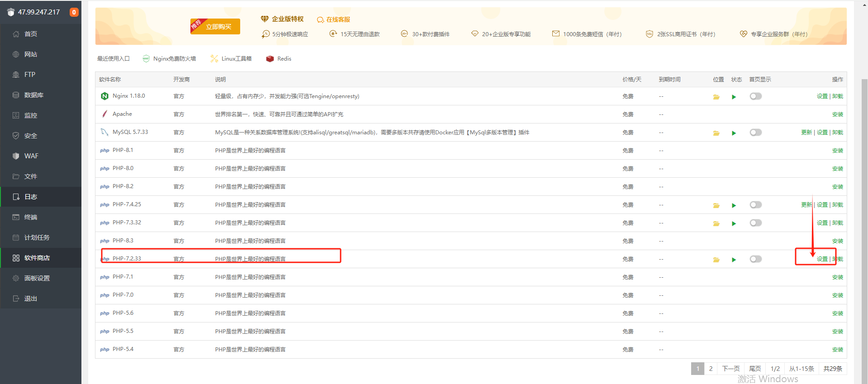Click the PHP-7.2.33 running status icon
868x384 pixels.
734,260
